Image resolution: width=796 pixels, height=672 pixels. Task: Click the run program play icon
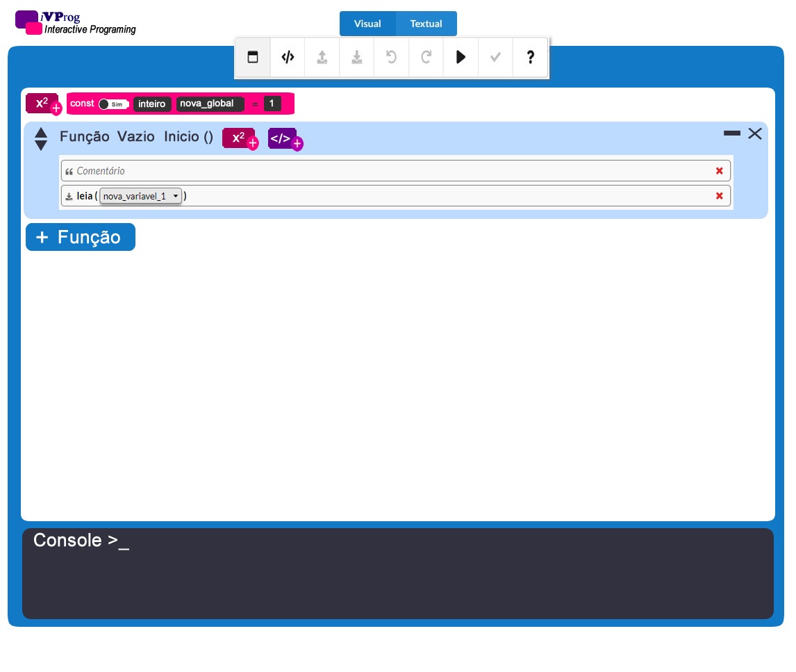[461, 58]
